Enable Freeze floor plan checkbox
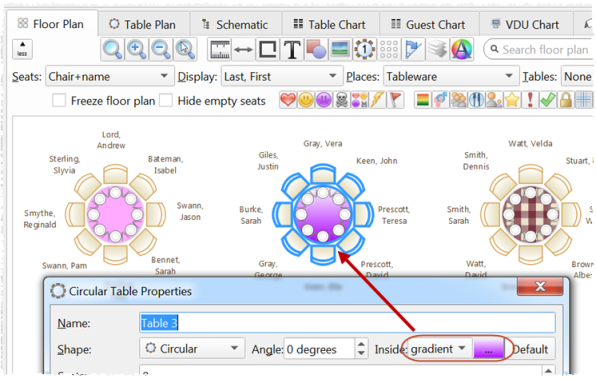Screen dimensions: 596x379 pos(59,101)
